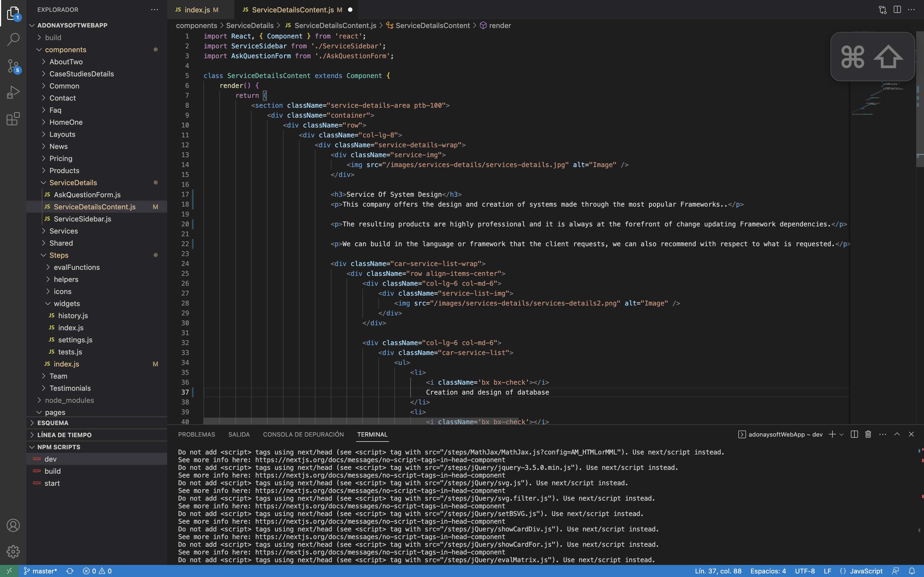Viewport: 924px width, 577px height.
Task: Open the Extensions view
Action: pyautogui.click(x=13, y=119)
